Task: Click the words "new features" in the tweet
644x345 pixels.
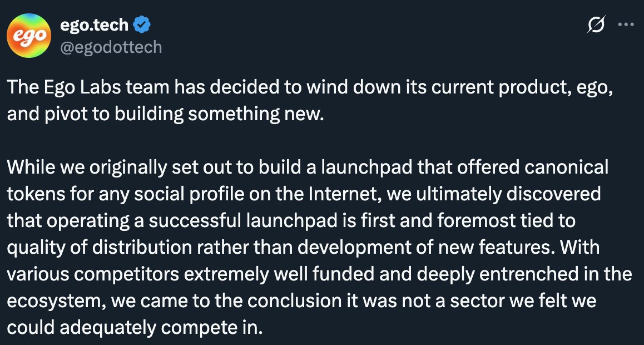Action: [x=526, y=248]
